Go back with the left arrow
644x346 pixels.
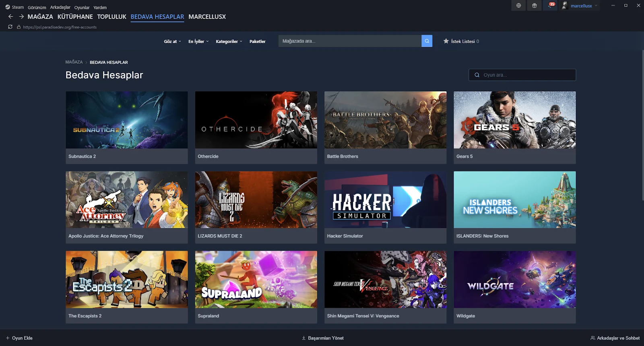click(x=11, y=16)
